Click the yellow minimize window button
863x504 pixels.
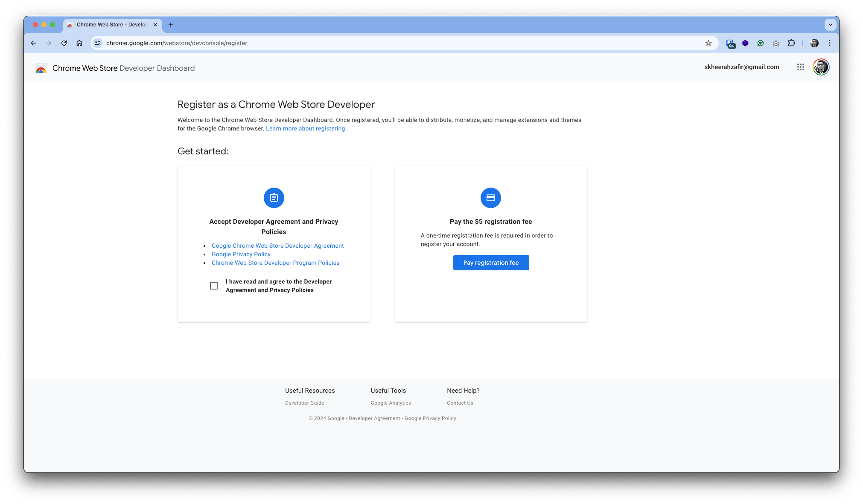tap(44, 25)
